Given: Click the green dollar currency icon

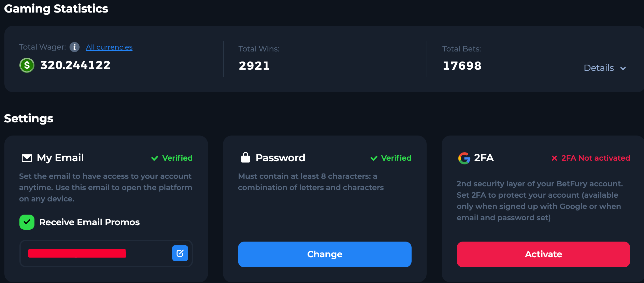Looking at the screenshot, I should [x=27, y=65].
